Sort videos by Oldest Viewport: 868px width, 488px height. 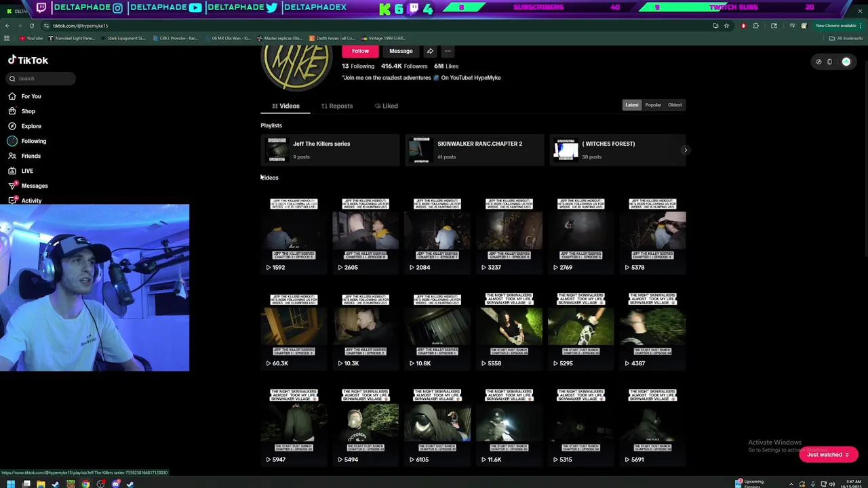(675, 105)
